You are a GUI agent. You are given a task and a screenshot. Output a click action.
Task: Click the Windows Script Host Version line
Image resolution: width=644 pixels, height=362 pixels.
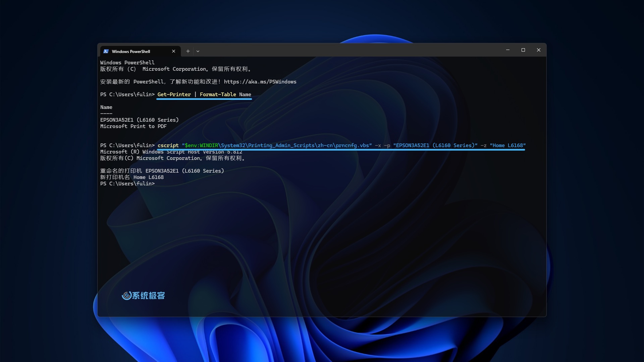pyautogui.click(x=171, y=152)
